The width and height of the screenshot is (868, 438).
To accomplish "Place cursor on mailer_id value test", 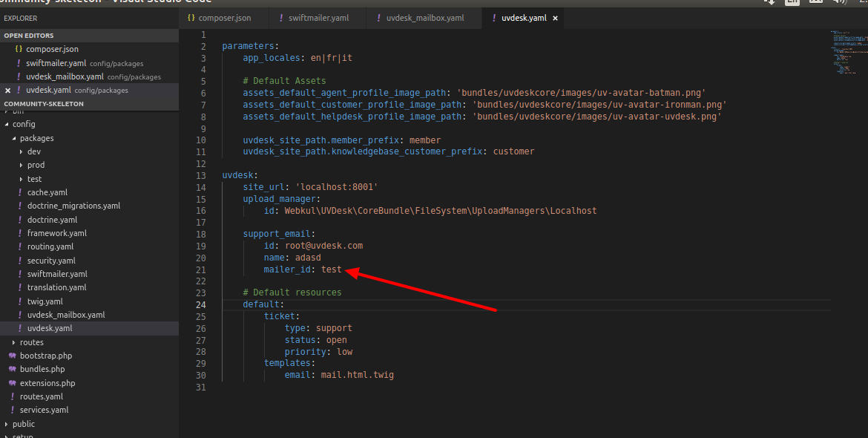I will 331,269.
